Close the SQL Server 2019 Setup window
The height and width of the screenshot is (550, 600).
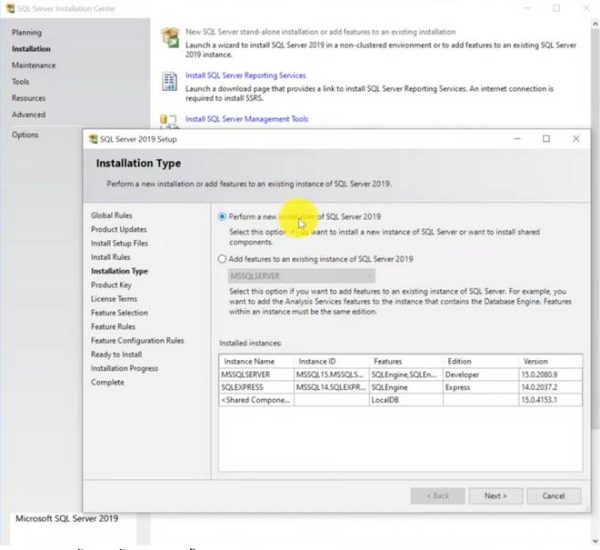[x=576, y=139]
